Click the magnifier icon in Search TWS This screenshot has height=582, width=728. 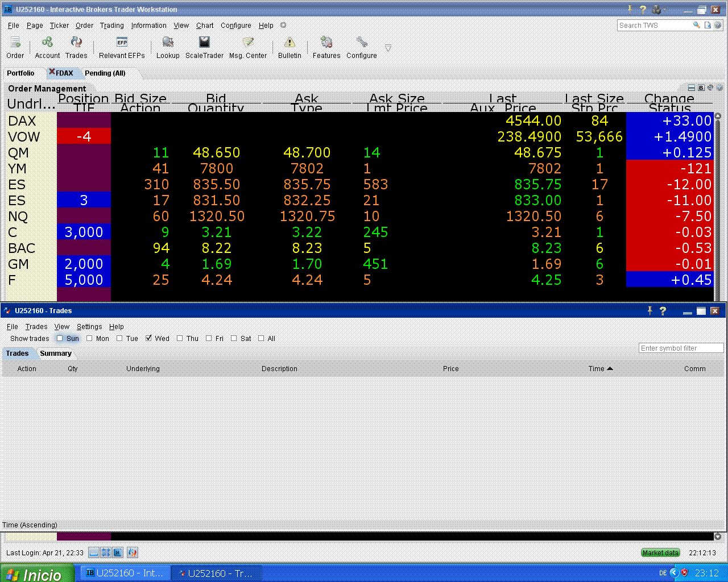pyautogui.click(x=696, y=25)
